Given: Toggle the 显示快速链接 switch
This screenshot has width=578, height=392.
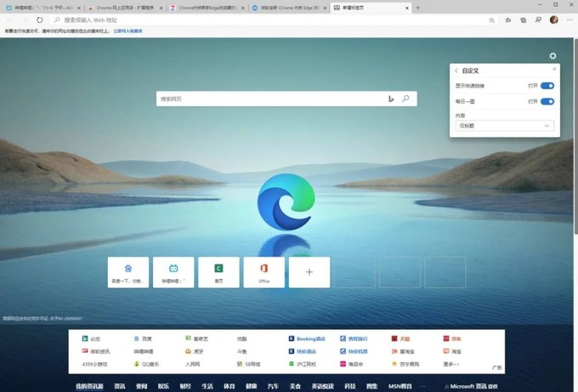Looking at the screenshot, I should click(547, 86).
